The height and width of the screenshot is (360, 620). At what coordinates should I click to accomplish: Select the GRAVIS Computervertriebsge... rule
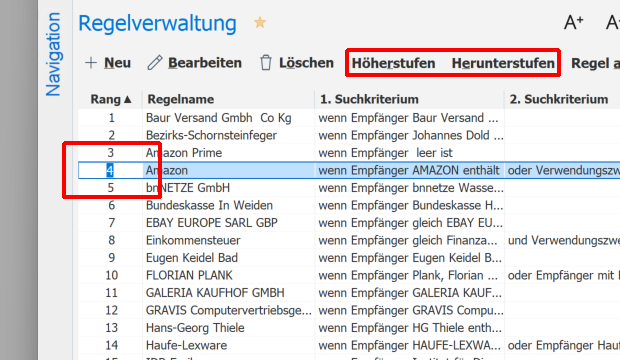228,310
